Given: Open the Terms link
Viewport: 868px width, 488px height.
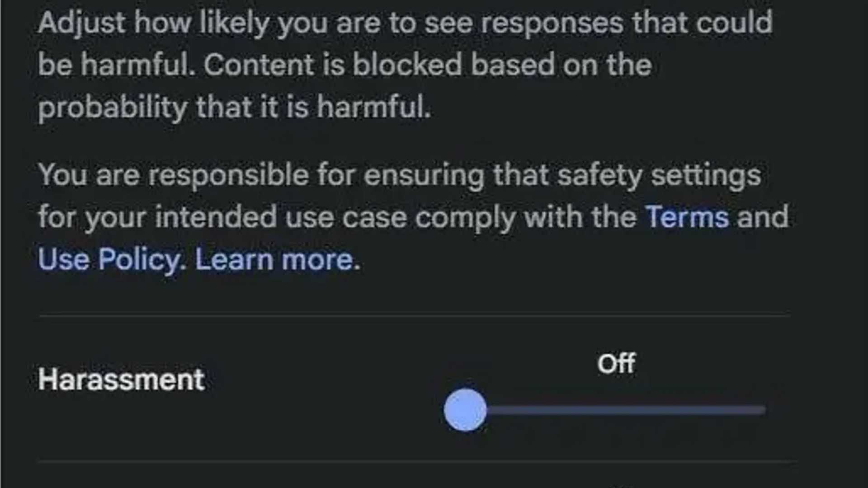Looking at the screenshot, I should click(x=687, y=217).
